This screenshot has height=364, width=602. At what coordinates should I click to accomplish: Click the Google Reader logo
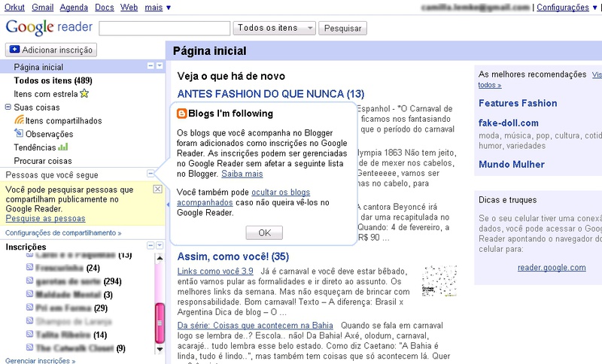point(49,27)
